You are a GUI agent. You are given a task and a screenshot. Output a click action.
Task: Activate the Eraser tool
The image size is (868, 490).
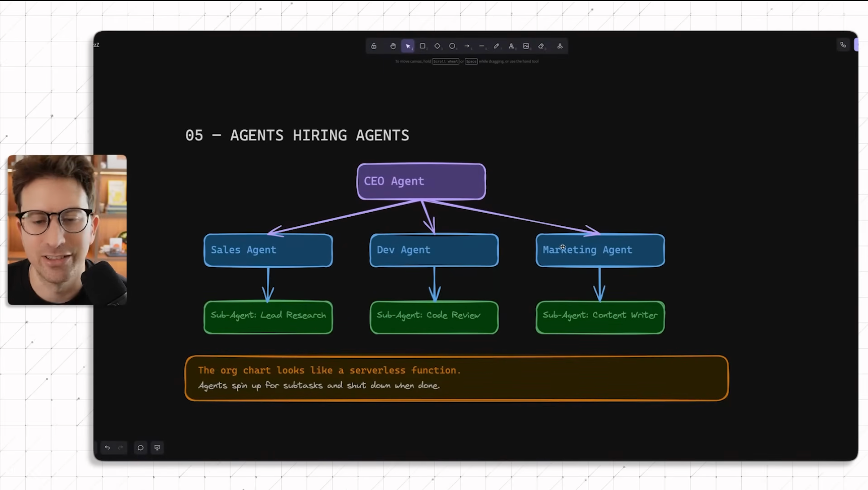click(541, 46)
